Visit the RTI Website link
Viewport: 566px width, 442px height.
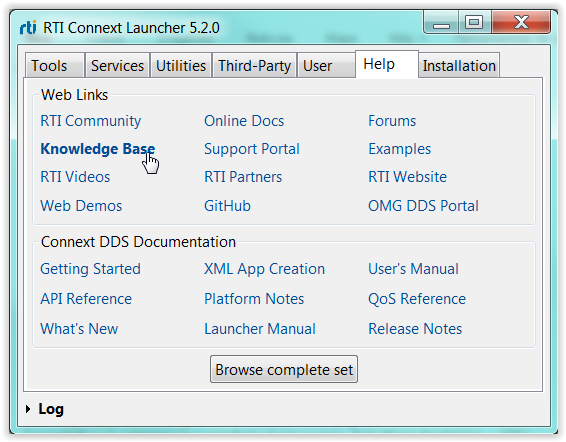coord(408,177)
